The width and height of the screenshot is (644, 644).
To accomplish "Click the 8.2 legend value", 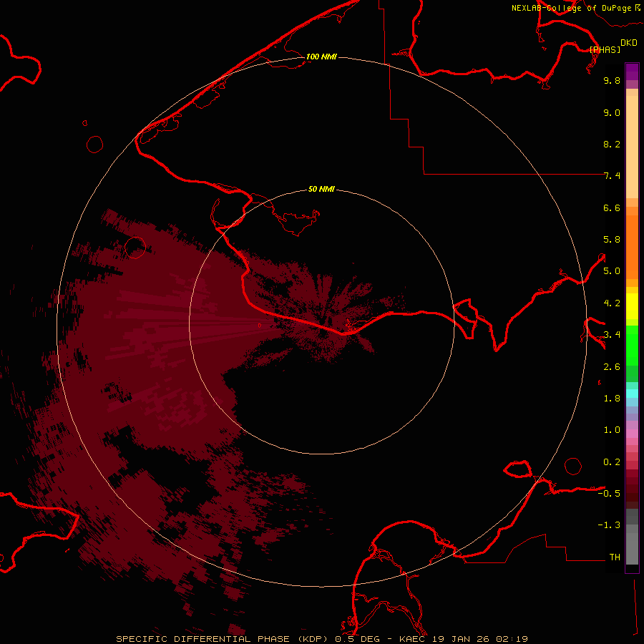I will 612,144.
